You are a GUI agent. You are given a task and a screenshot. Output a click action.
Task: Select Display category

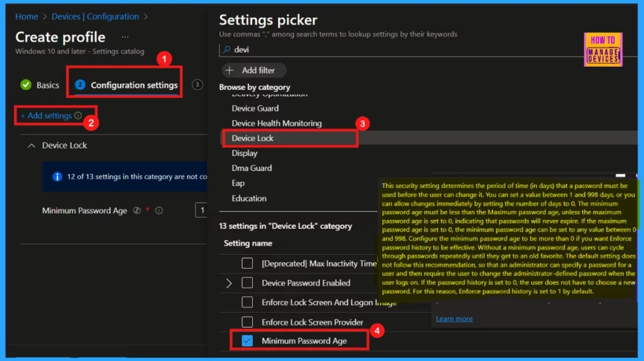(x=245, y=153)
